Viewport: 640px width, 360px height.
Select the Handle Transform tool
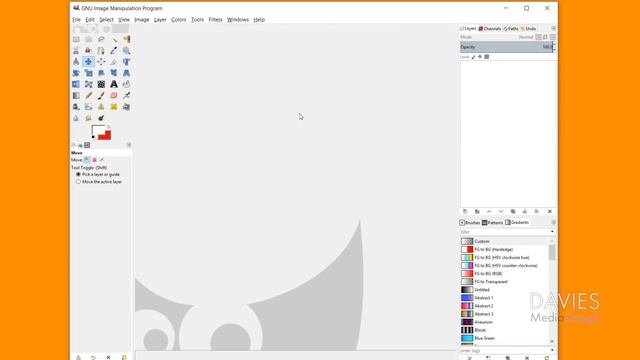(x=113, y=73)
